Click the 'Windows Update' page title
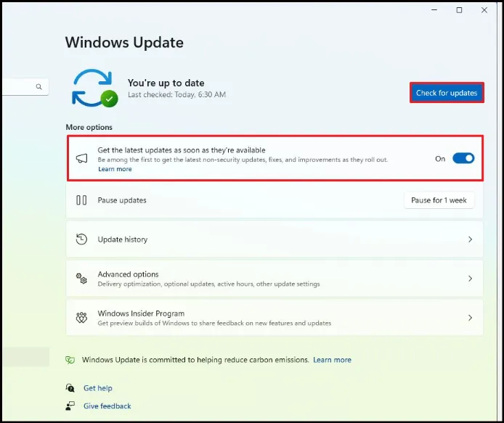The image size is (504, 423). tap(124, 42)
